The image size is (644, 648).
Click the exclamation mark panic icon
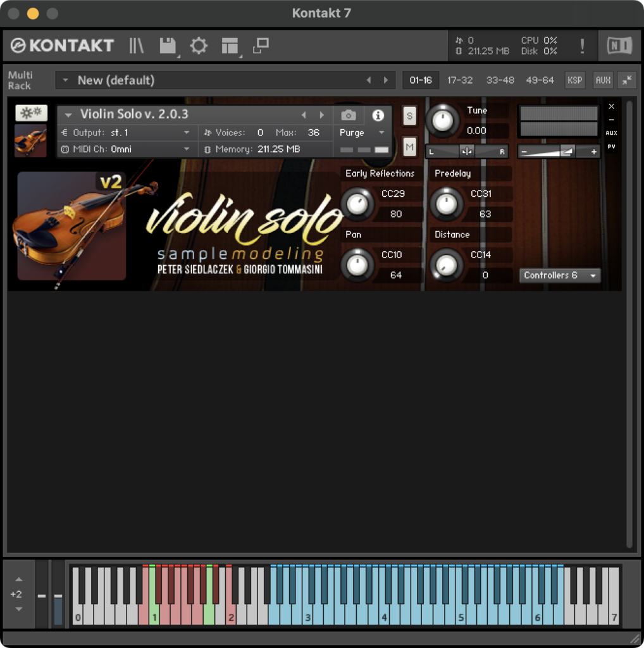click(x=582, y=46)
